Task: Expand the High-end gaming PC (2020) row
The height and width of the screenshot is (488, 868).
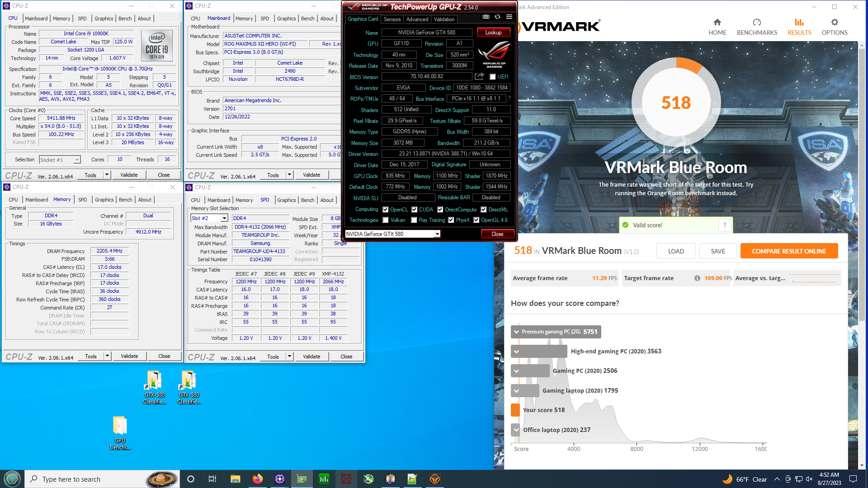Action: (516, 352)
